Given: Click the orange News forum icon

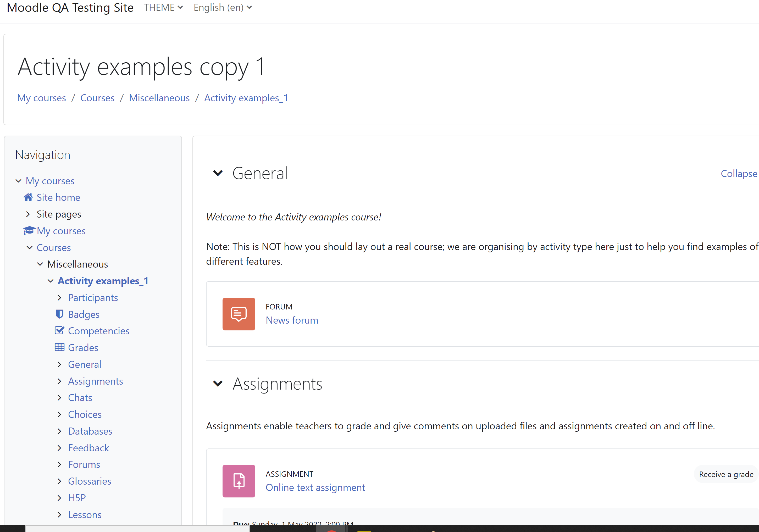Looking at the screenshot, I should (x=239, y=314).
